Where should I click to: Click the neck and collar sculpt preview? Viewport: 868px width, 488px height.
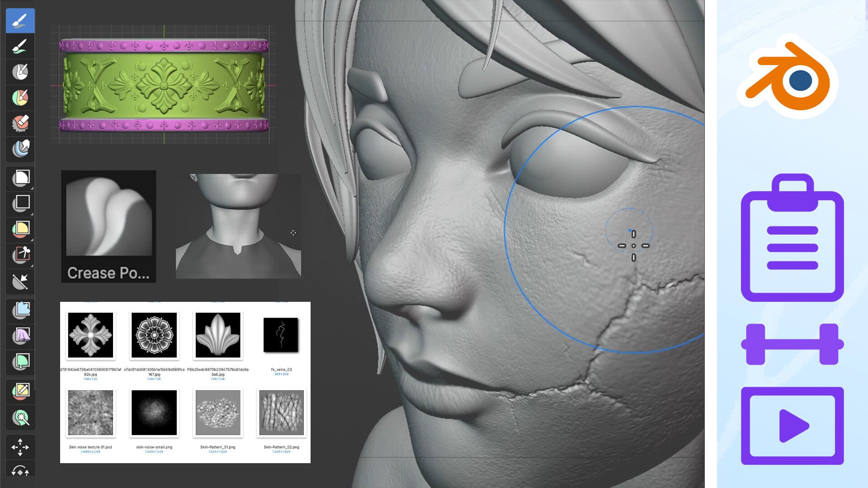coord(238,226)
